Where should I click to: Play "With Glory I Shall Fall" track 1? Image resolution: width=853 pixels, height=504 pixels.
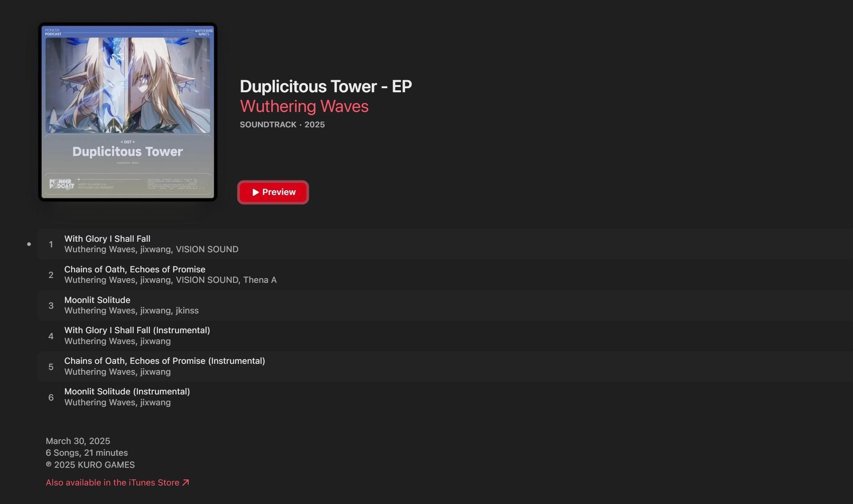[x=445, y=244]
